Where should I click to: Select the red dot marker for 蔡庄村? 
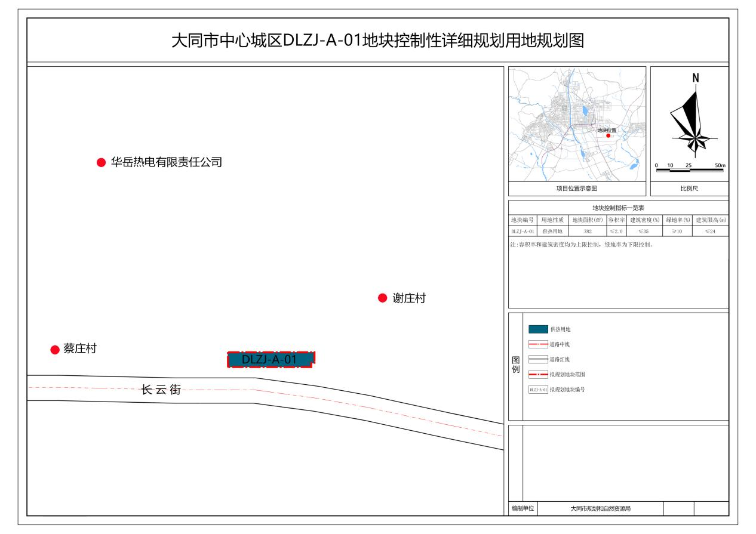click(x=55, y=350)
